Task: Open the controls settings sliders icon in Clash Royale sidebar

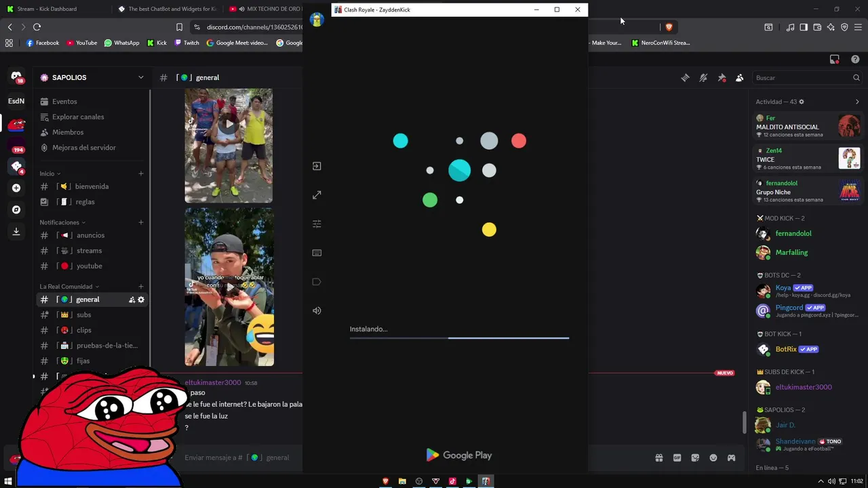Action: pyautogui.click(x=317, y=224)
